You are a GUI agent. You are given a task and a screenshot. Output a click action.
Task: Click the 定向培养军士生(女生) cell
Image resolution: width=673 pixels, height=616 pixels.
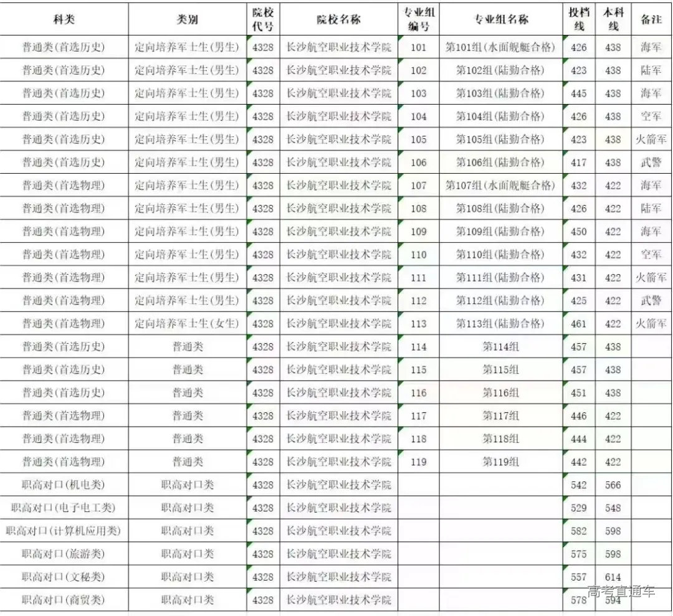187,323
